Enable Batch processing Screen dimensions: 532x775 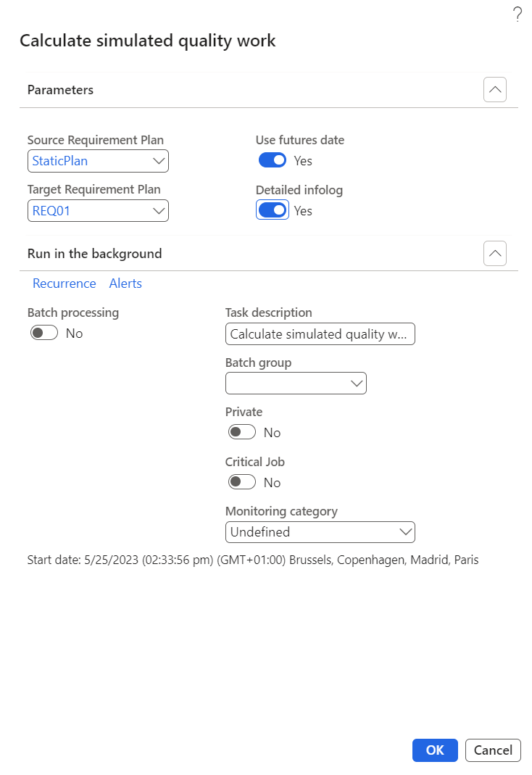pos(44,333)
